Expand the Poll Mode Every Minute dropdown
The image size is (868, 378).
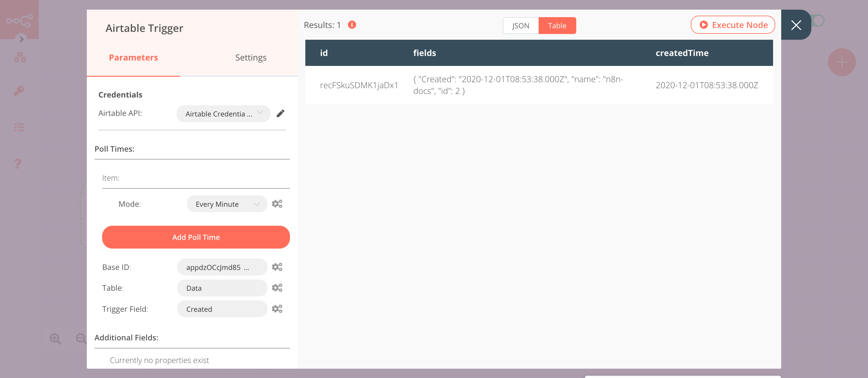[x=225, y=204]
